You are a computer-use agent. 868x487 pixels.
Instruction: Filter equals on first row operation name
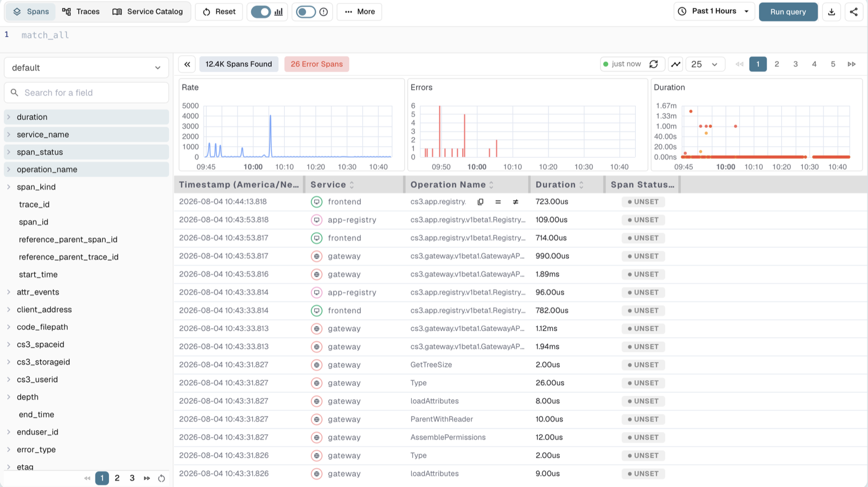pyautogui.click(x=497, y=202)
